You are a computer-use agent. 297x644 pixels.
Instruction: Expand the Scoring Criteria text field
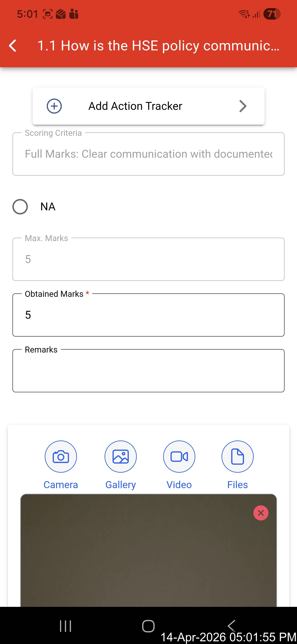148,154
